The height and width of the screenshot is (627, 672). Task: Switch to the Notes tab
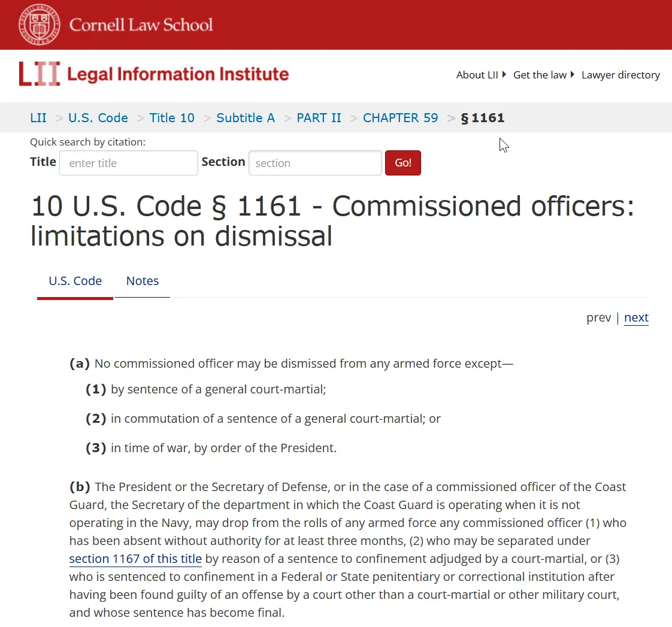coord(142,281)
